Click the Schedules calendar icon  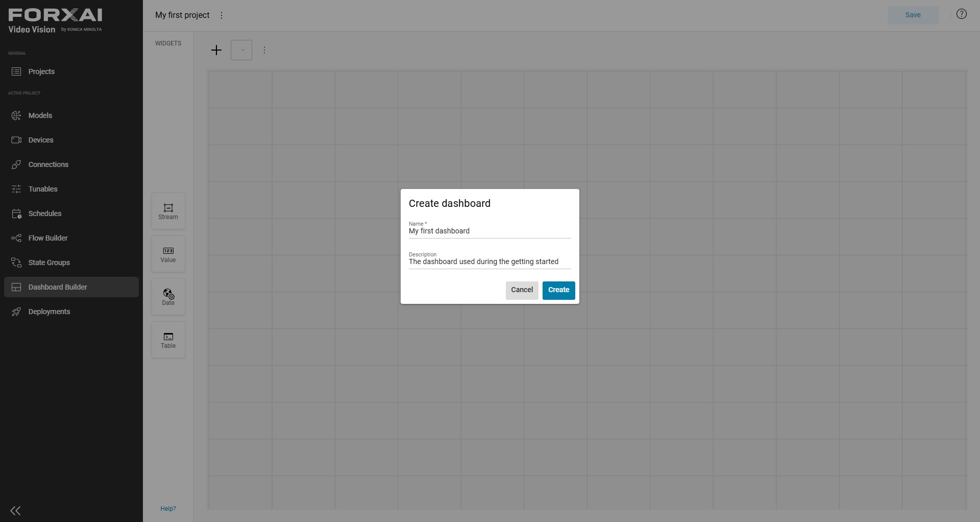click(16, 213)
